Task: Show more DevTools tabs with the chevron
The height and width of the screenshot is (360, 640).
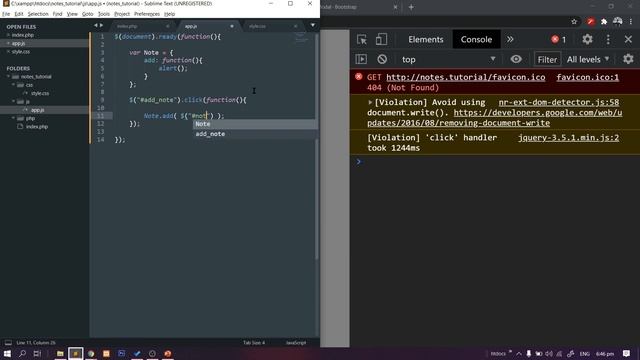Action: (510, 40)
